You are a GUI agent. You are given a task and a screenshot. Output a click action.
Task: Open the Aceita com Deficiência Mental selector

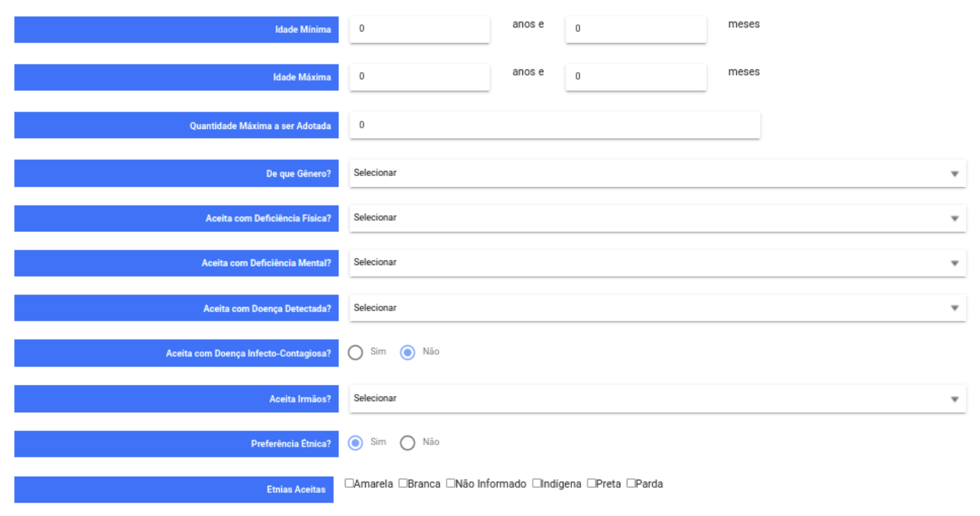pos(652,262)
